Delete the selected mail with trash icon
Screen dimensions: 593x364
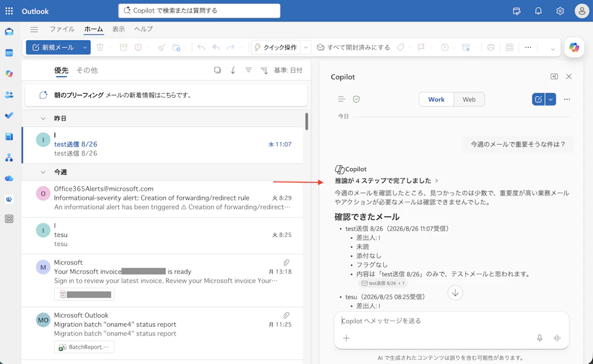(100, 47)
